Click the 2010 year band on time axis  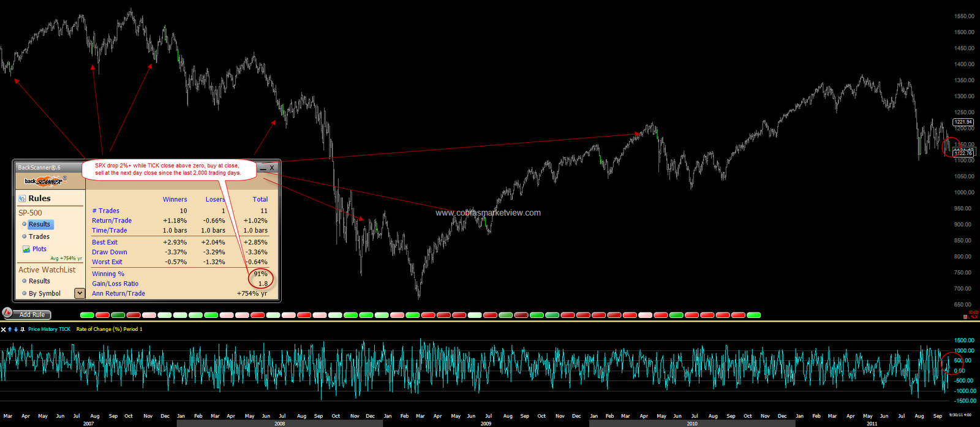pyautogui.click(x=692, y=423)
